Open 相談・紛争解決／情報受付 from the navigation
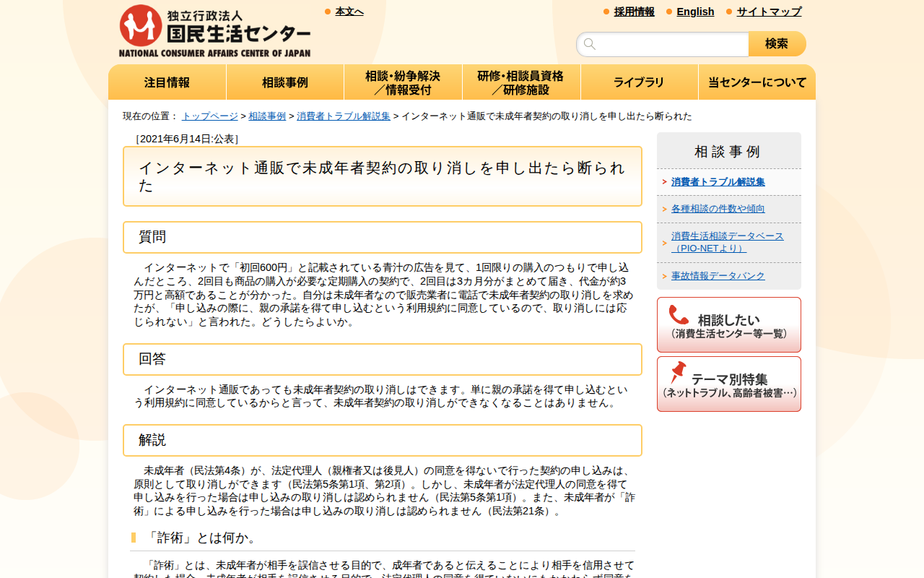The height and width of the screenshot is (578, 924). coord(403,82)
